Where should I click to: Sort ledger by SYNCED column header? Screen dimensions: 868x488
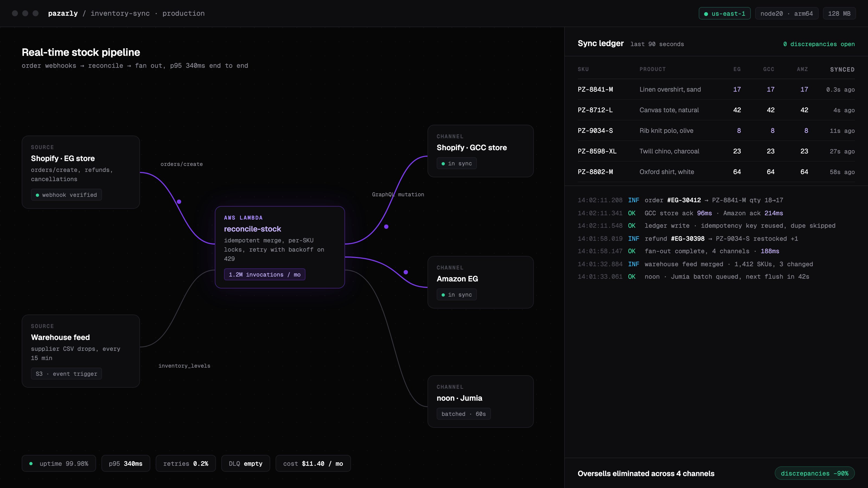842,69
